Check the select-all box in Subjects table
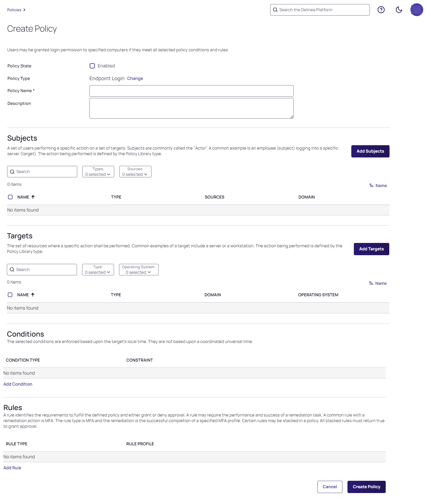 tap(10, 197)
